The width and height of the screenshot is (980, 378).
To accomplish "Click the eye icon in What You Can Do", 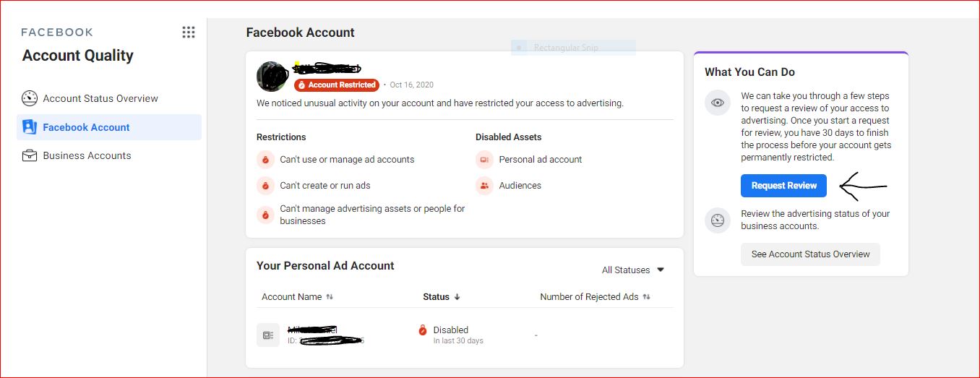I will pyautogui.click(x=718, y=103).
